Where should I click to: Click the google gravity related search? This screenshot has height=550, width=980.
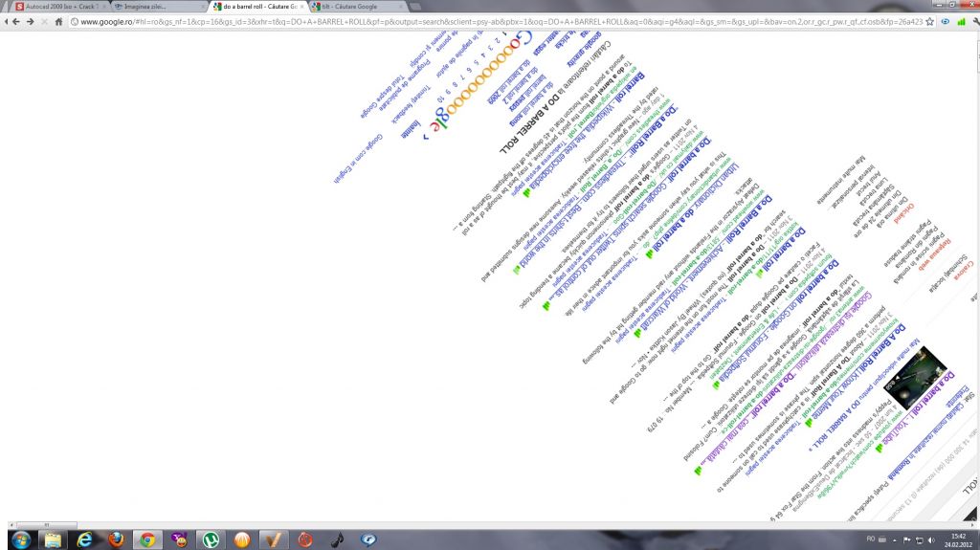point(585,50)
